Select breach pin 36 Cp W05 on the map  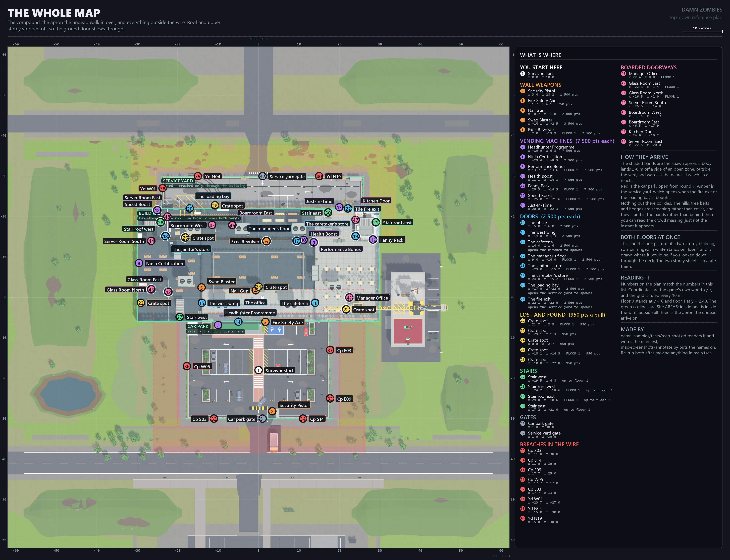[187, 366]
